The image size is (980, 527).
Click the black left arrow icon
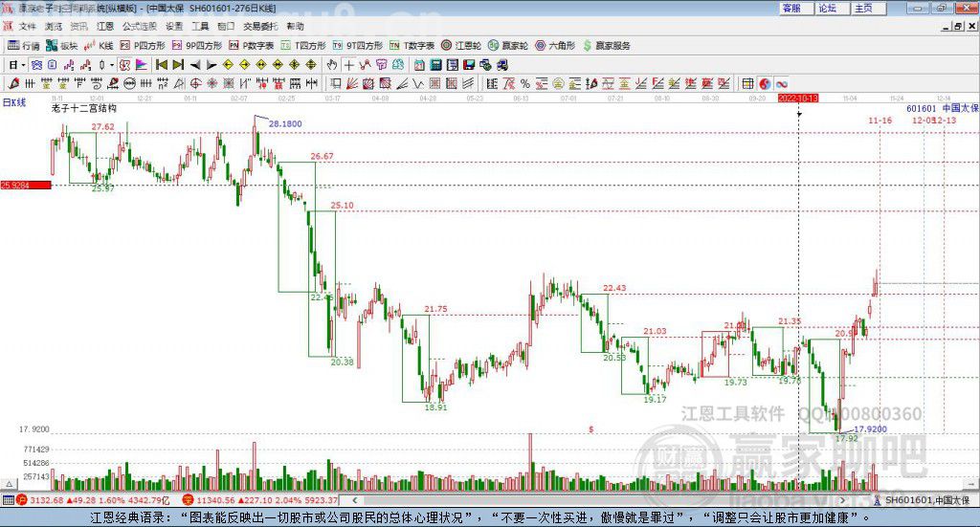[195, 65]
